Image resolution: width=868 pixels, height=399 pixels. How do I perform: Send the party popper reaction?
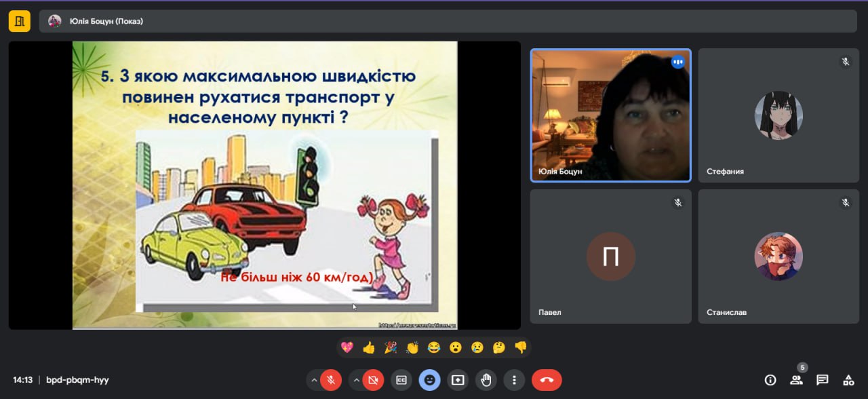point(391,347)
